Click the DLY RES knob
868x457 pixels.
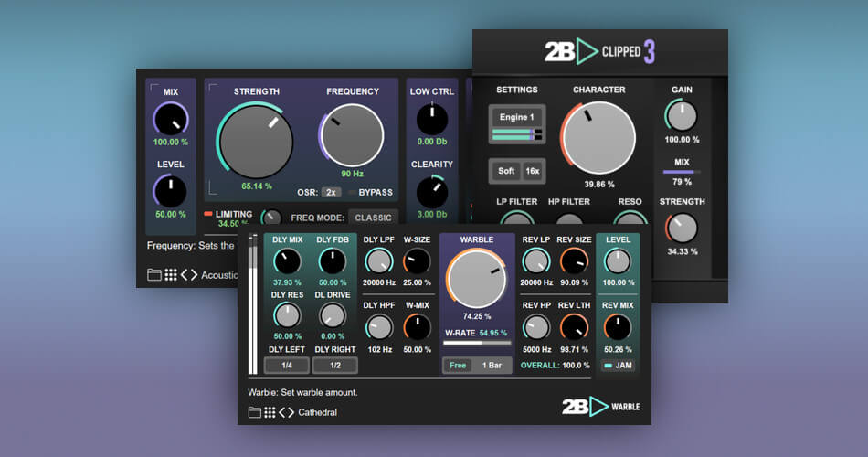click(x=287, y=315)
